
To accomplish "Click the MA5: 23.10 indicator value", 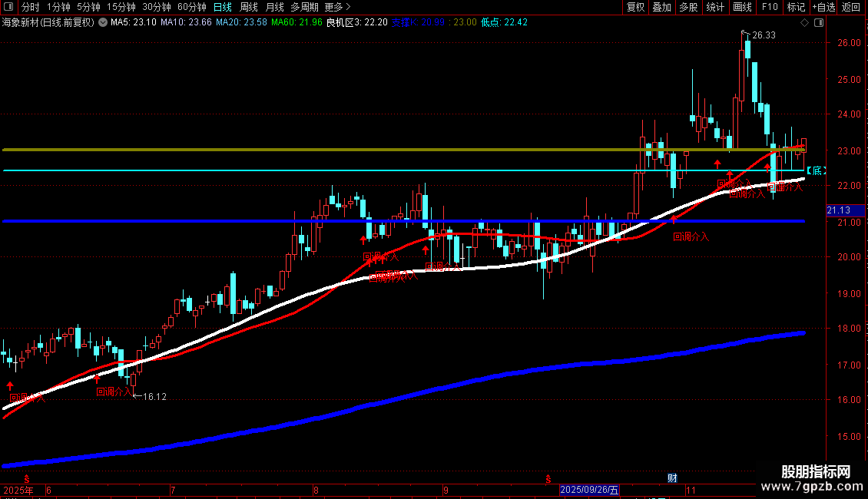I will pos(134,22).
